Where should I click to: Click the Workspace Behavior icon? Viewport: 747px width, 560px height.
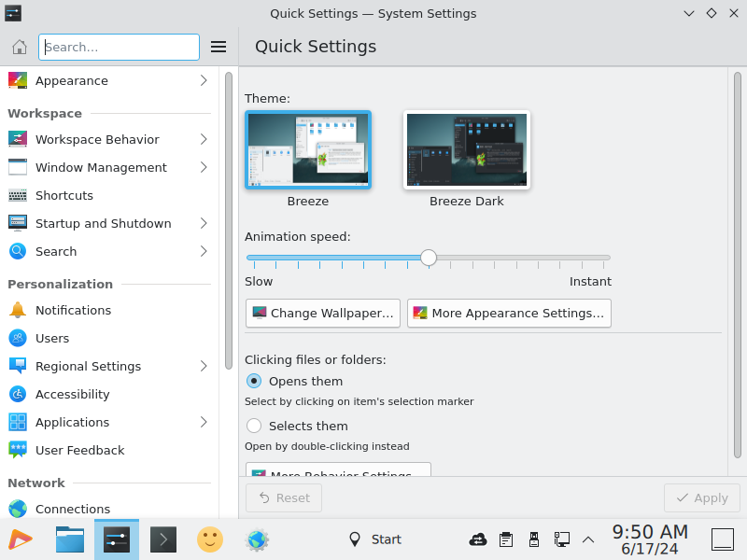(18, 139)
